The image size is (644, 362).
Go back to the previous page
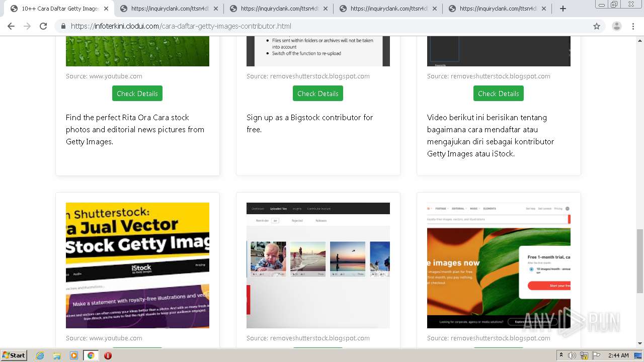[11, 26]
